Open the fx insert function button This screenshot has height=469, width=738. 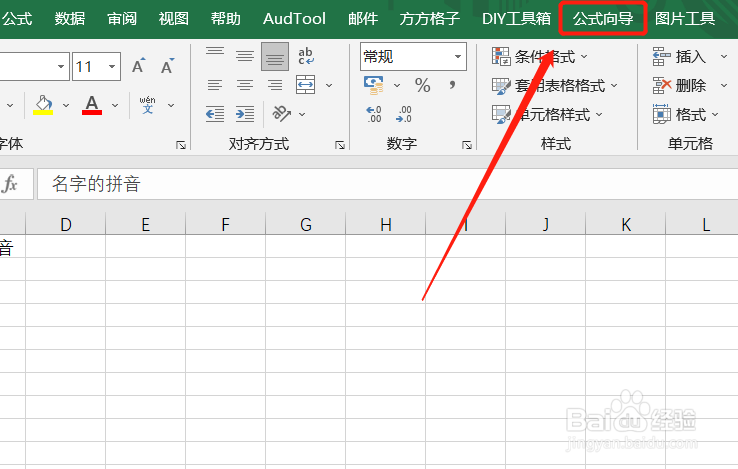[9, 184]
